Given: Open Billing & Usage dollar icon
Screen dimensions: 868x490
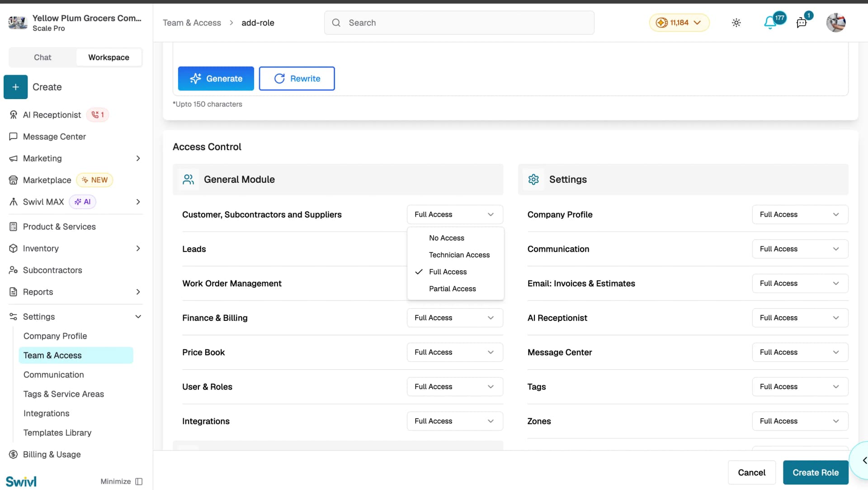Looking at the screenshot, I should [x=14, y=454].
